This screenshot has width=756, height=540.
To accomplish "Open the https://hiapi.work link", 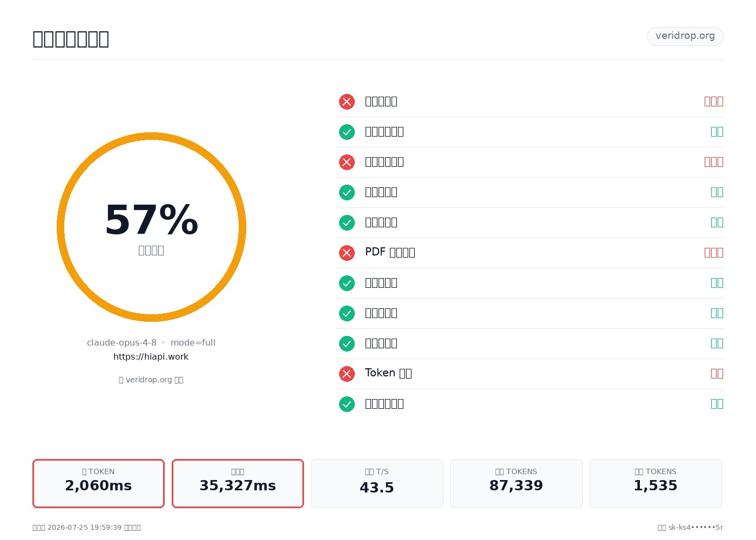I will click(x=151, y=357).
